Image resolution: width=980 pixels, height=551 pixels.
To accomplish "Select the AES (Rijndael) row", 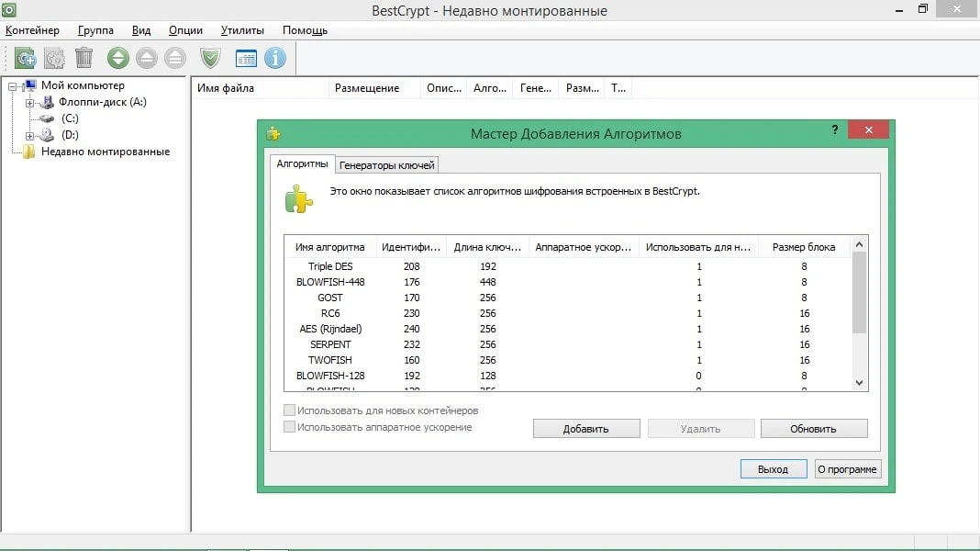I will (x=568, y=329).
